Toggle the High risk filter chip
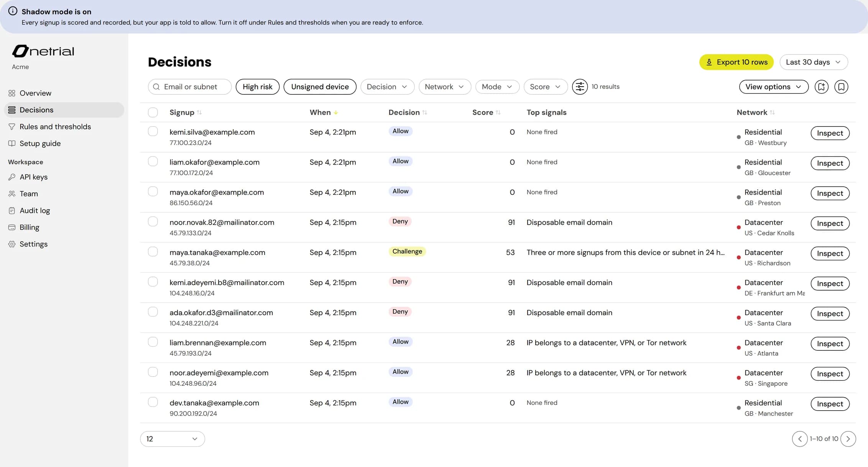 click(x=258, y=87)
